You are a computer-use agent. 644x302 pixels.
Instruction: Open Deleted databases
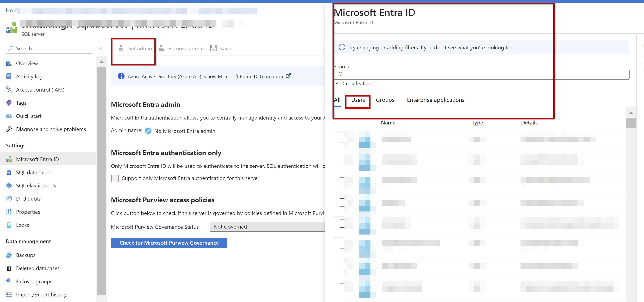[38, 268]
